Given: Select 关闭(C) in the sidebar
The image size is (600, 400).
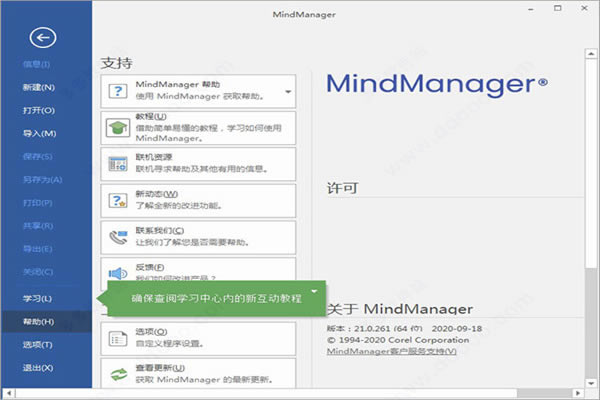Looking at the screenshot, I should pyautogui.click(x=38, y=272).
